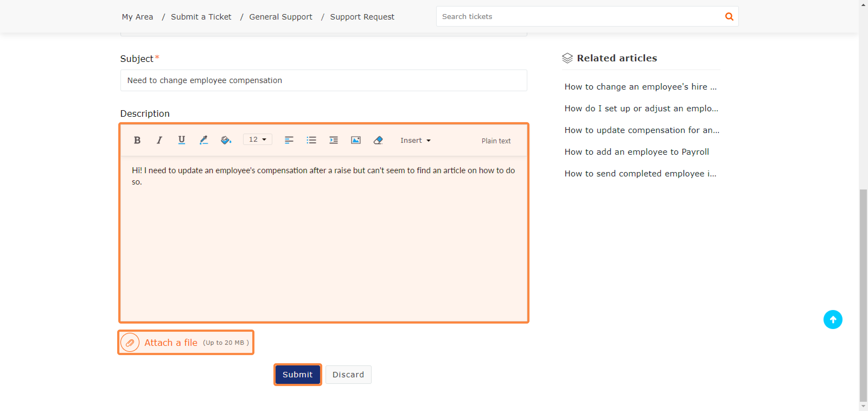Clear formatting with the eraser tool

tap(378, 140)
